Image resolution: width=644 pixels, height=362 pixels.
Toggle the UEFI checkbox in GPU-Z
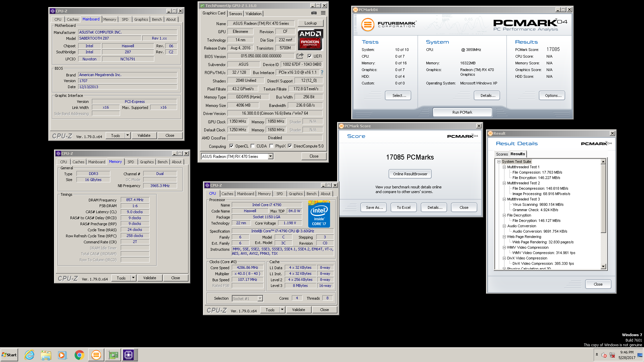310,56
